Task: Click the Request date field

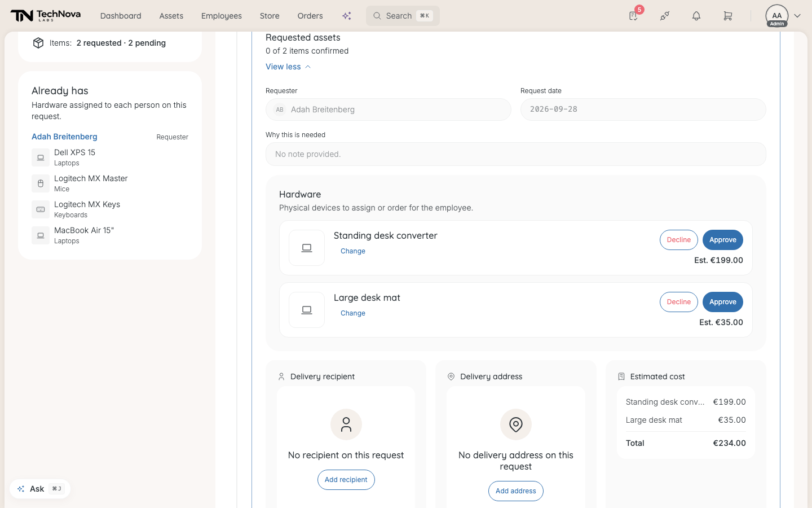Action: tap(643, 110)
